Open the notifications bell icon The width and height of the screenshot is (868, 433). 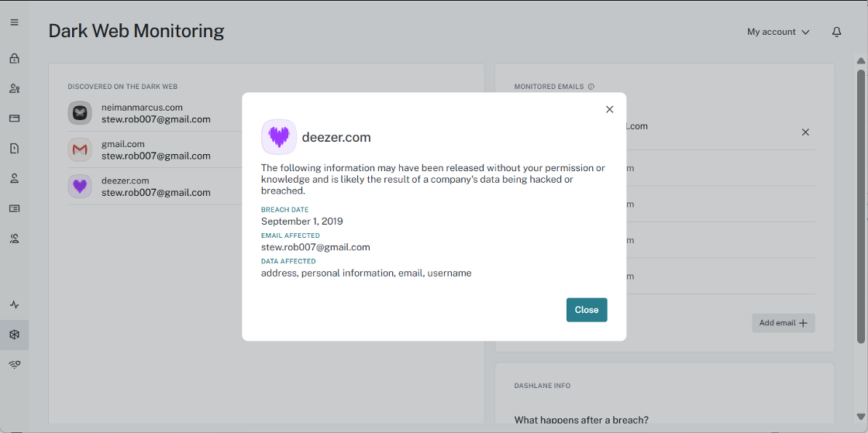(x=836, y=32)
